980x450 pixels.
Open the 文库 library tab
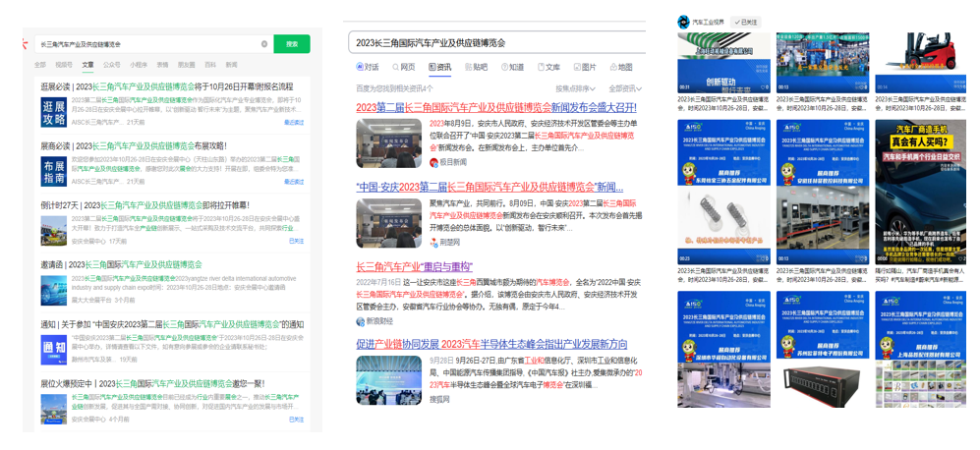tap(548, 68)
